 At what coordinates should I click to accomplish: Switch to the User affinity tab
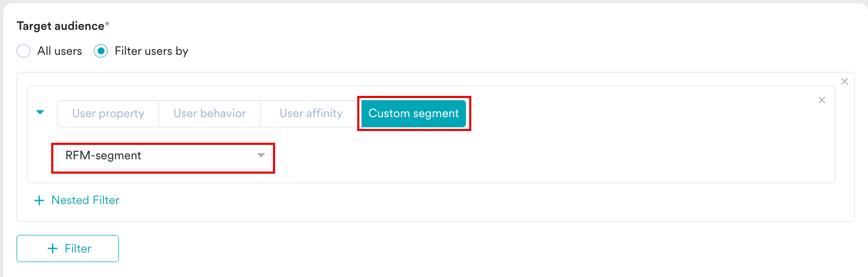point(311,113)
